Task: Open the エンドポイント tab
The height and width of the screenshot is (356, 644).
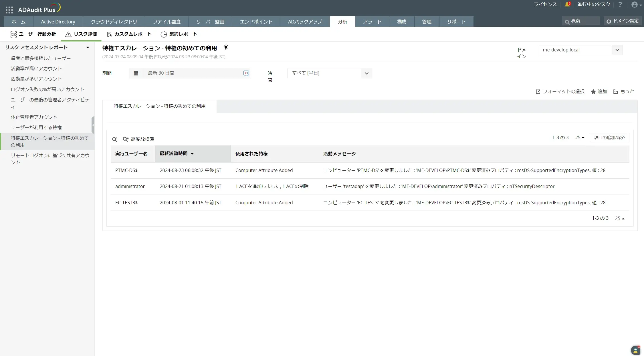Action: coord(256,22)
